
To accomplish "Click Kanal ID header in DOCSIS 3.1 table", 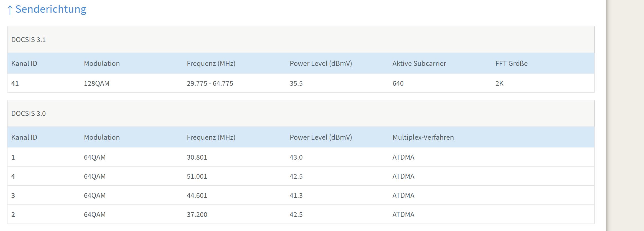I will pos(24,63).
